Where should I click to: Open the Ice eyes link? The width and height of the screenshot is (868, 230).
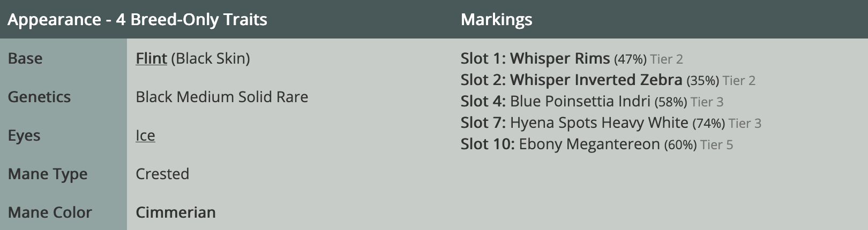145,135
